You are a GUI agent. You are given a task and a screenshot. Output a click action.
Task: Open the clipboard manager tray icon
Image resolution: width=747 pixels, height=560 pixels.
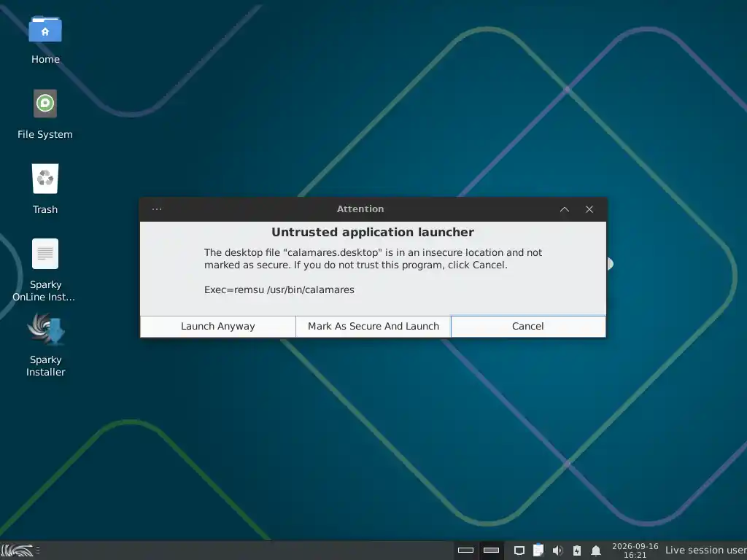538,551
